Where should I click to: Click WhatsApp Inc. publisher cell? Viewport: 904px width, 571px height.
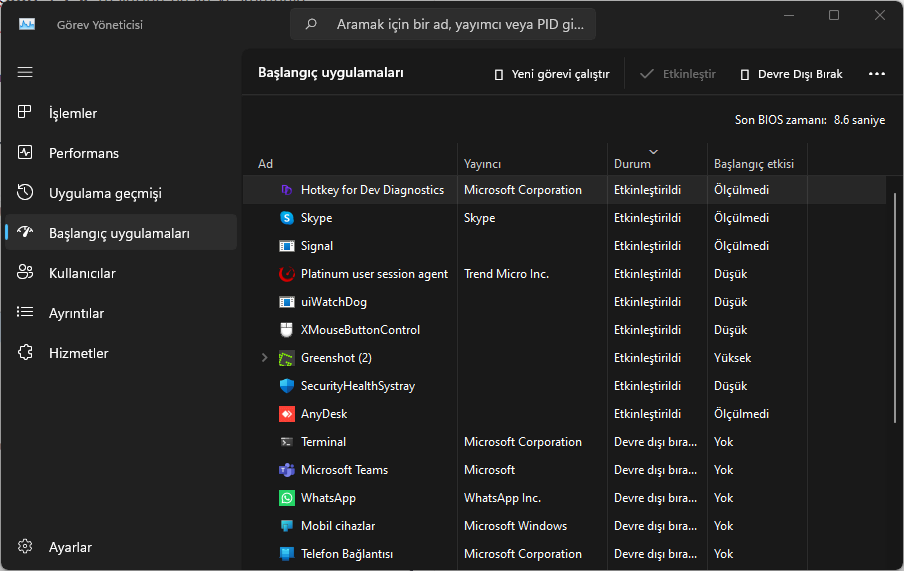click(502, 498)
